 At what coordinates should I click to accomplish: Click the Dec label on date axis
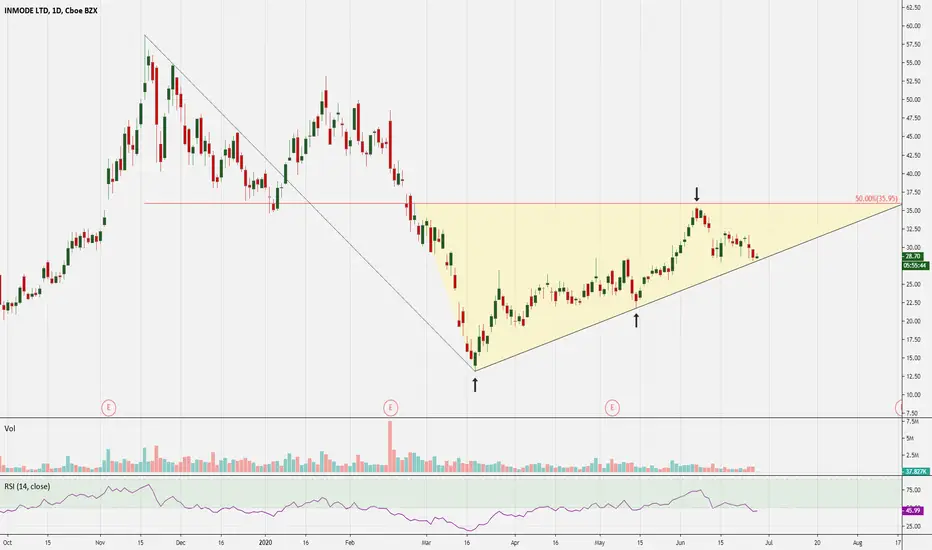181,543
